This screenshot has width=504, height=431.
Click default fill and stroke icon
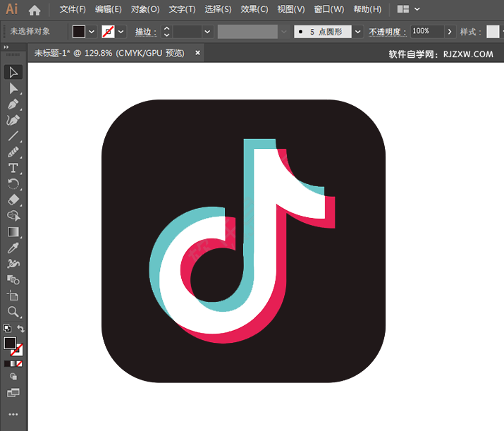7,329
